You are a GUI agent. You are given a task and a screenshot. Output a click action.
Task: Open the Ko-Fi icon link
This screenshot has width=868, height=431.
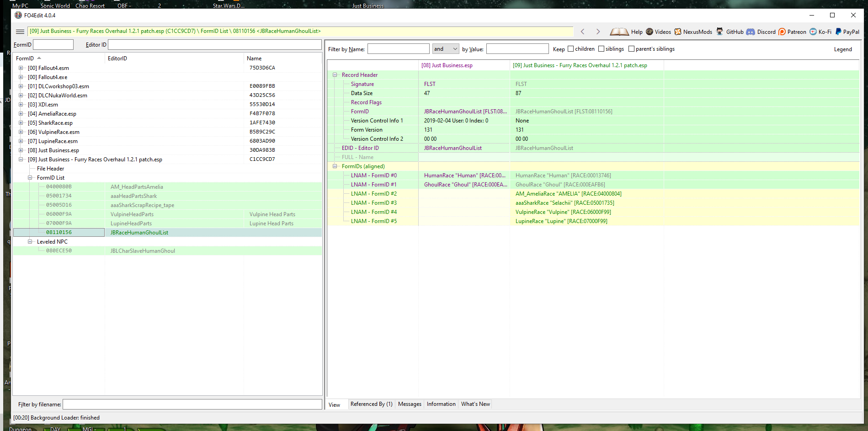(813, 32)
